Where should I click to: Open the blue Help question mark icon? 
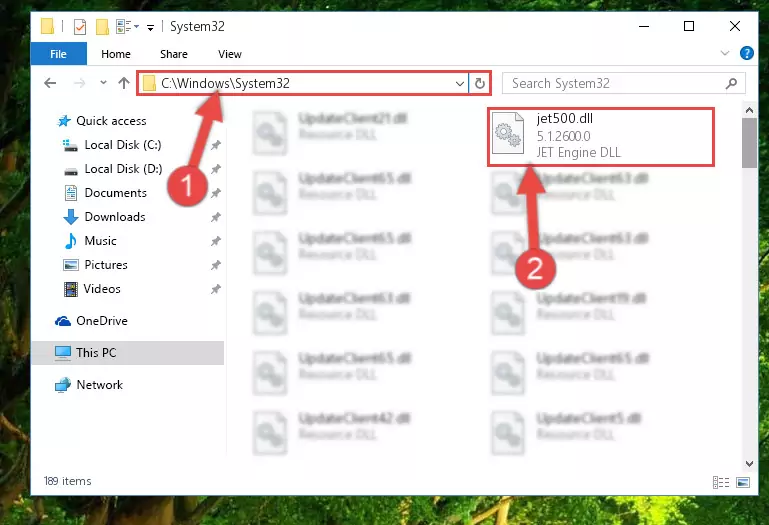click(x=746, y=53)
